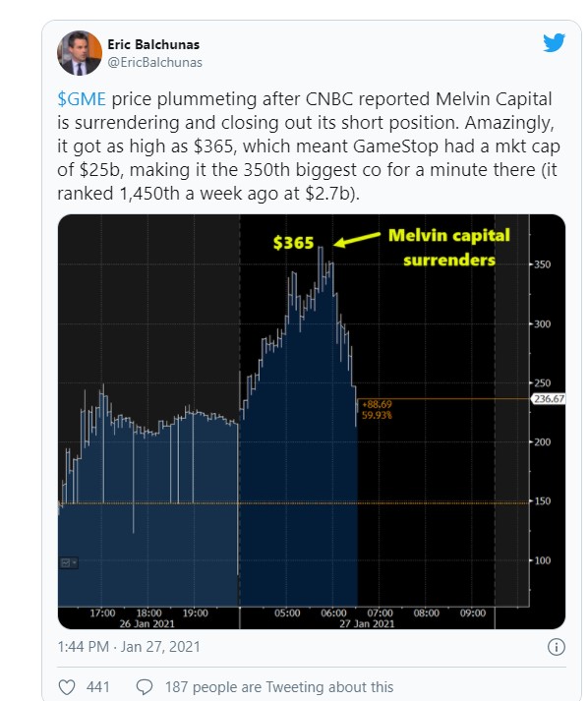Image resolution: width=588 pixels, height=701 pixels.
Task: Click the $GME cashtag link
Action: pyautogui.click(x=82, y=99)
